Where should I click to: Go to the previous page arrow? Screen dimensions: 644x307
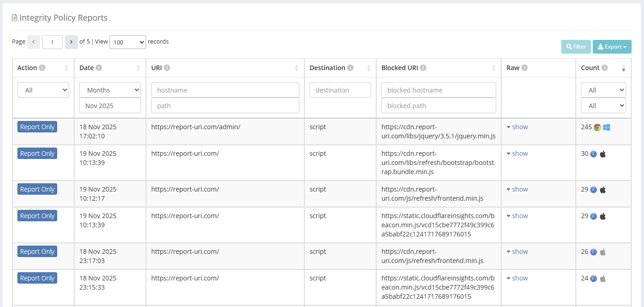[x=33, y=42]
